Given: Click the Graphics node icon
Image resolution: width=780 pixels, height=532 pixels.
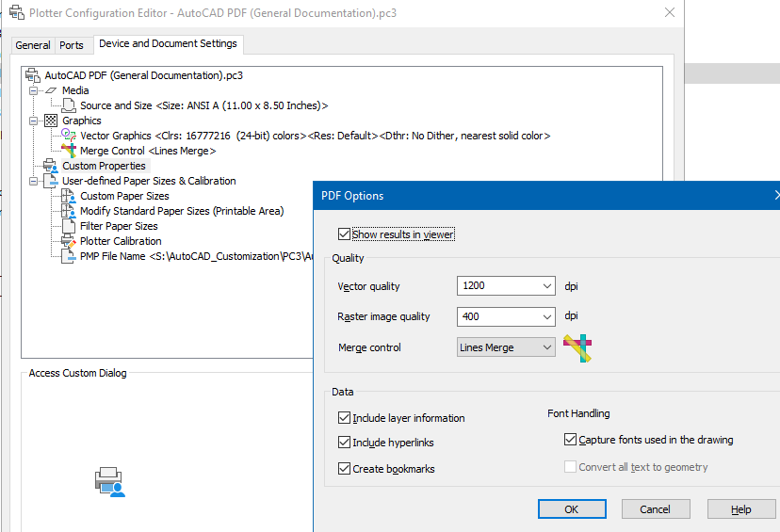Looking at the screenshot, I should (x=51, y=121).
